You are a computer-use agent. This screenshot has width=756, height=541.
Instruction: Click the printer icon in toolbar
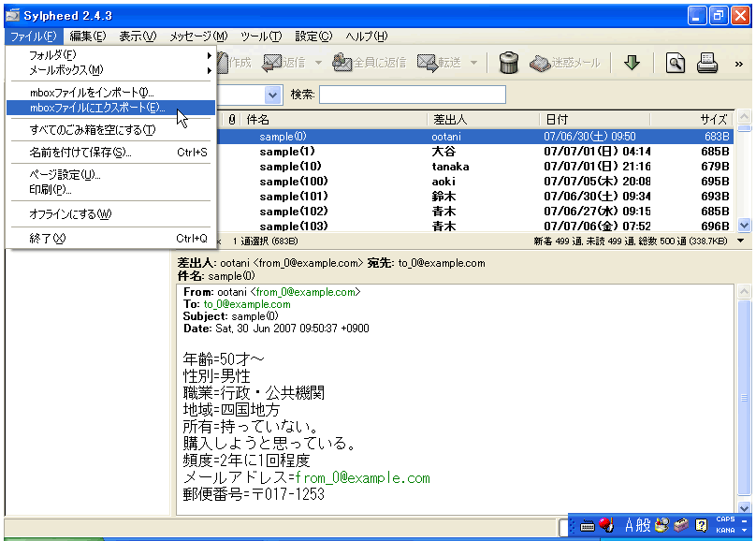pyautogui.click(x=706, y=63)
